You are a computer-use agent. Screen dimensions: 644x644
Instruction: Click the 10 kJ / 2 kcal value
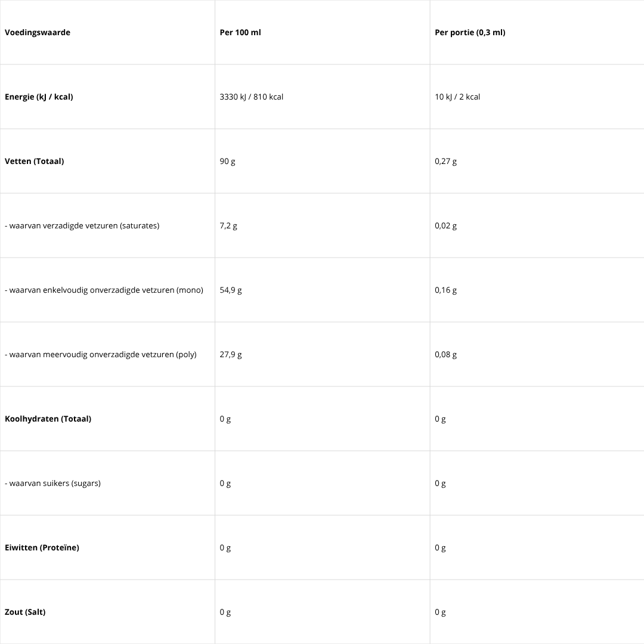(457, 97)
